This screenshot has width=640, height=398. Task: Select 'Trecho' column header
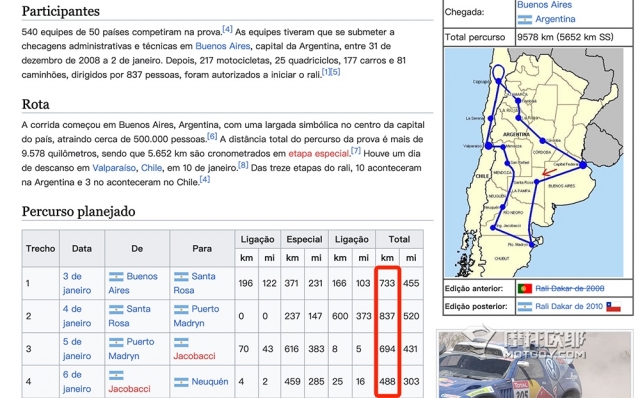(x=40, y=249)
